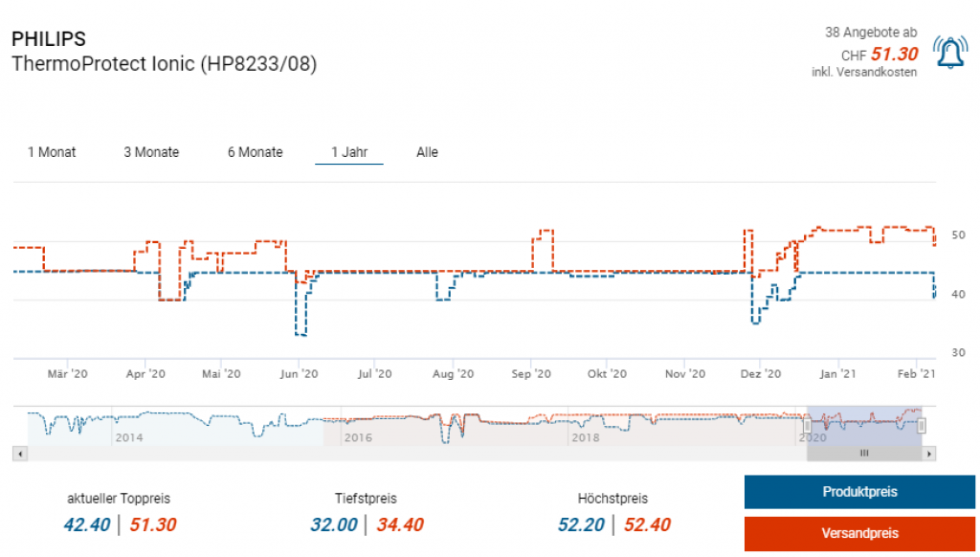Image resolution: width=980 pixels, height=557 pixels.
Task: Click the price alert bell icon
Action: 950,52
